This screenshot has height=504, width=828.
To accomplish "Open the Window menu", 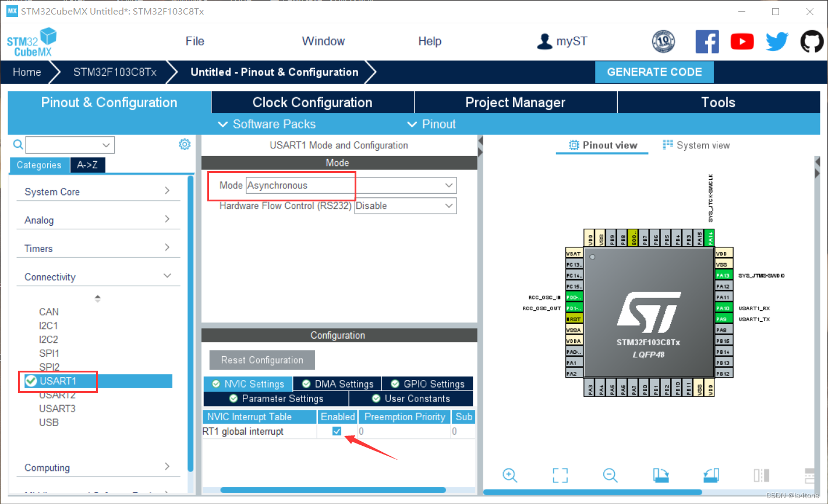I will (x=323, y=41).
